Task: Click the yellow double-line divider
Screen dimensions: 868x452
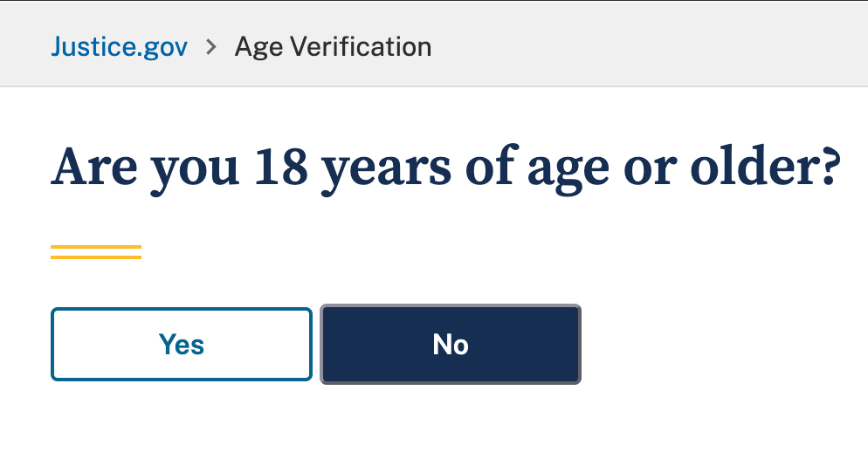Action: [96, 253]
